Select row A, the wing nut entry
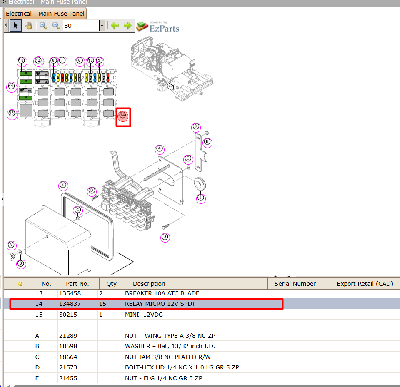Viewport: 400px width, 387px height. pyautogui.click(x=202, y=336)
